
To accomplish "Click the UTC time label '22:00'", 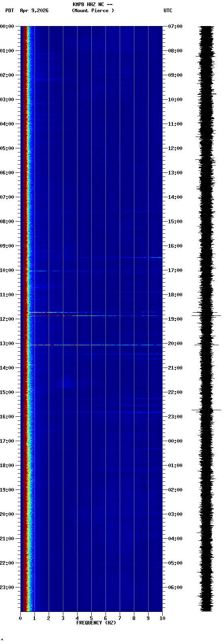I will click(x=175, y=392).
